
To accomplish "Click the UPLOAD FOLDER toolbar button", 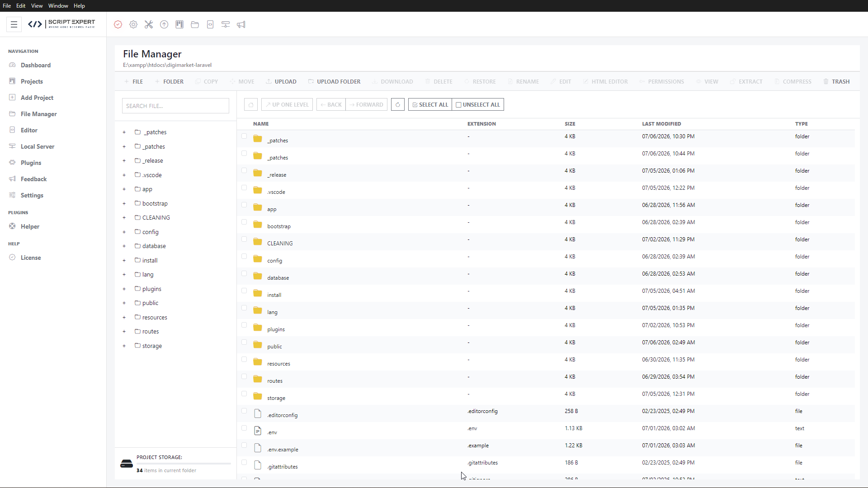I will pos(334,81).
